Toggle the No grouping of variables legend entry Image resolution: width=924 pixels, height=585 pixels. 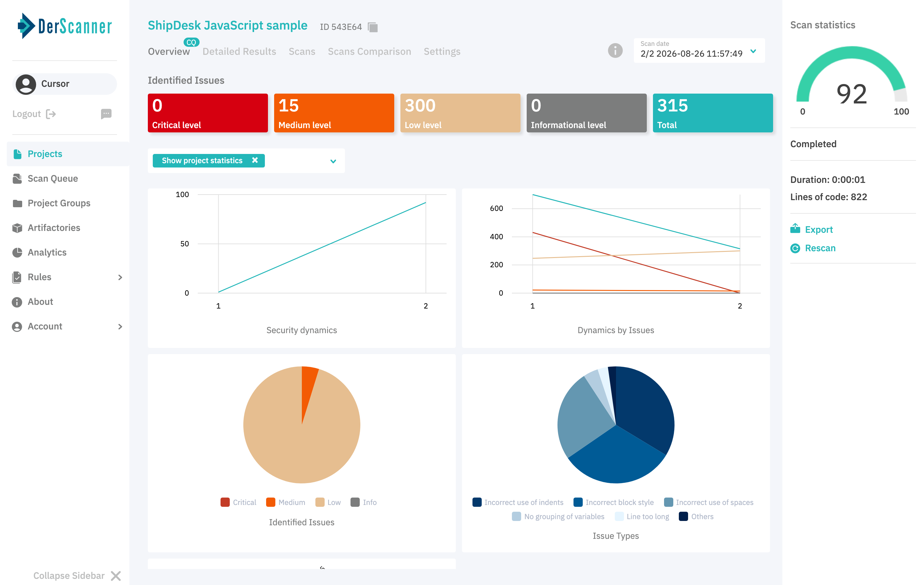click(x=558, y=516)
